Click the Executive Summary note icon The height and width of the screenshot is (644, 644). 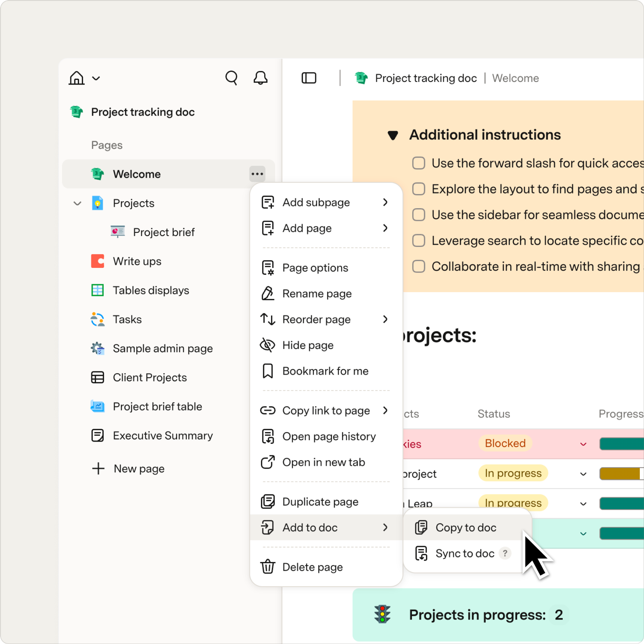pyautogui.click(x=97, y=435)
